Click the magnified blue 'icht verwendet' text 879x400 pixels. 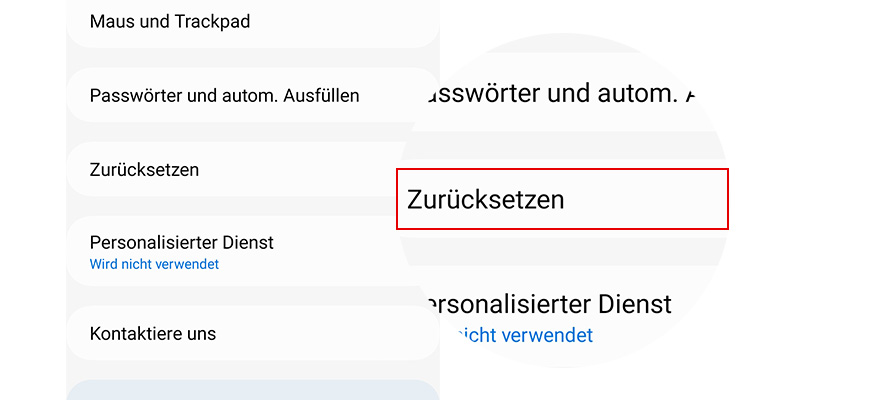(525, 335)
